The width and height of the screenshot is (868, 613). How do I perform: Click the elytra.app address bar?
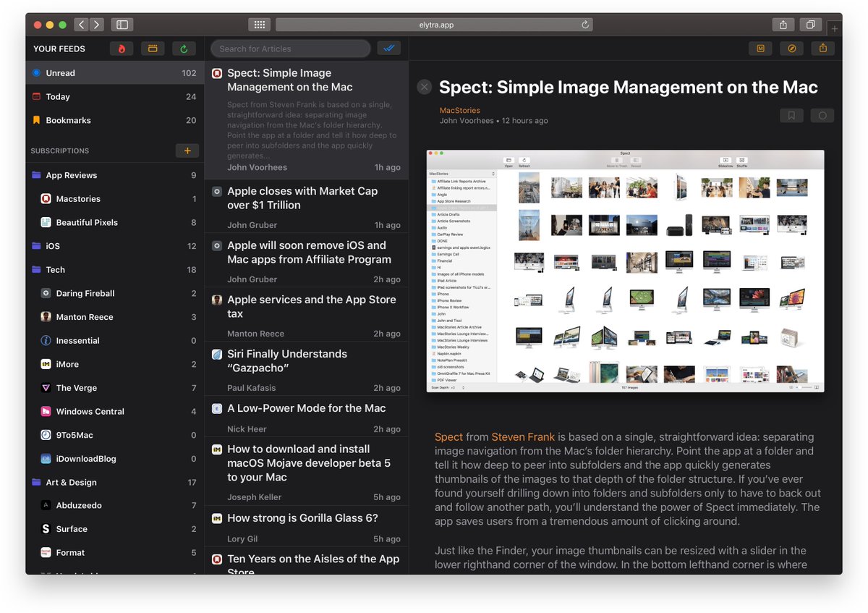[x=434, y=25]
